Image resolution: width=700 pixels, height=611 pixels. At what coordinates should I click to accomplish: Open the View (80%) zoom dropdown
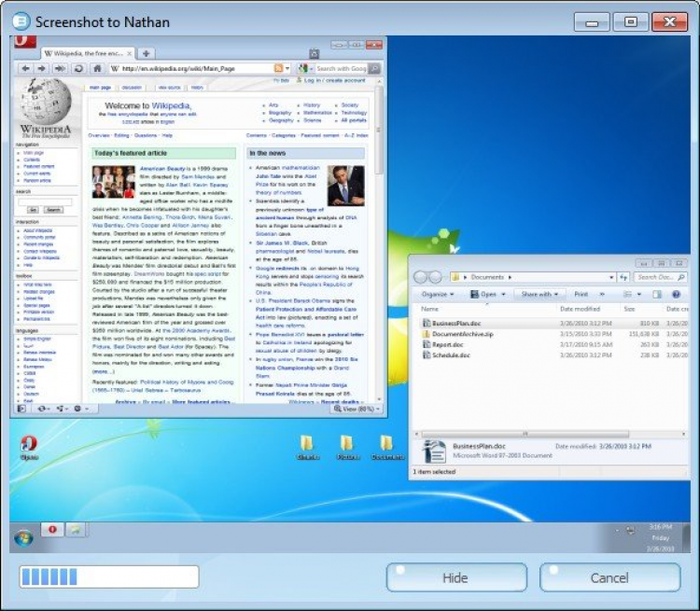point(357,409)
